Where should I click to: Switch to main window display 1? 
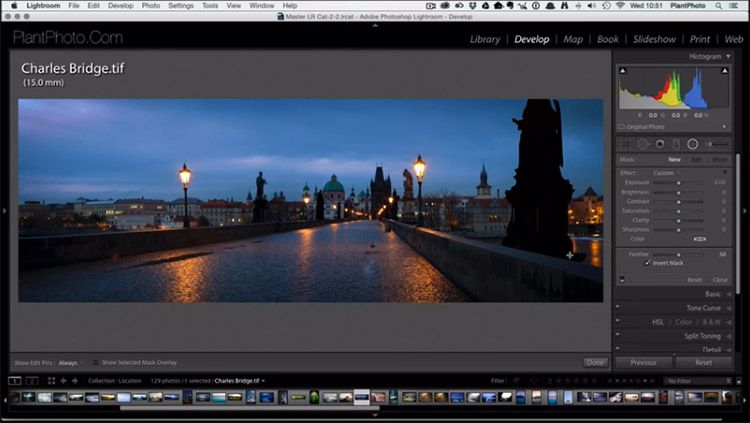tap(15, 381)
